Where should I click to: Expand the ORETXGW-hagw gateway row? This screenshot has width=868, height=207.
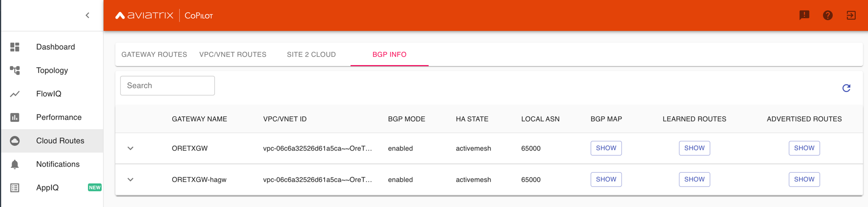coord(130,180)
